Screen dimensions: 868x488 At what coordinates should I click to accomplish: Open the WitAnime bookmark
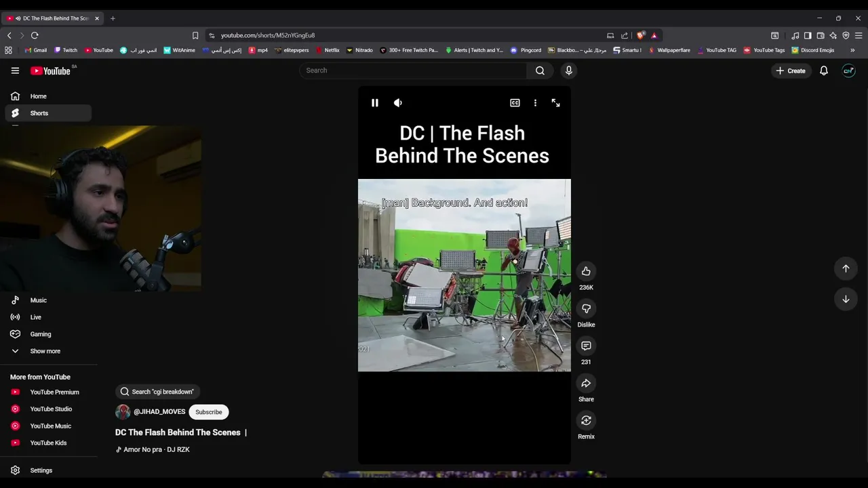pyautogui.click(x=179, y=50)
